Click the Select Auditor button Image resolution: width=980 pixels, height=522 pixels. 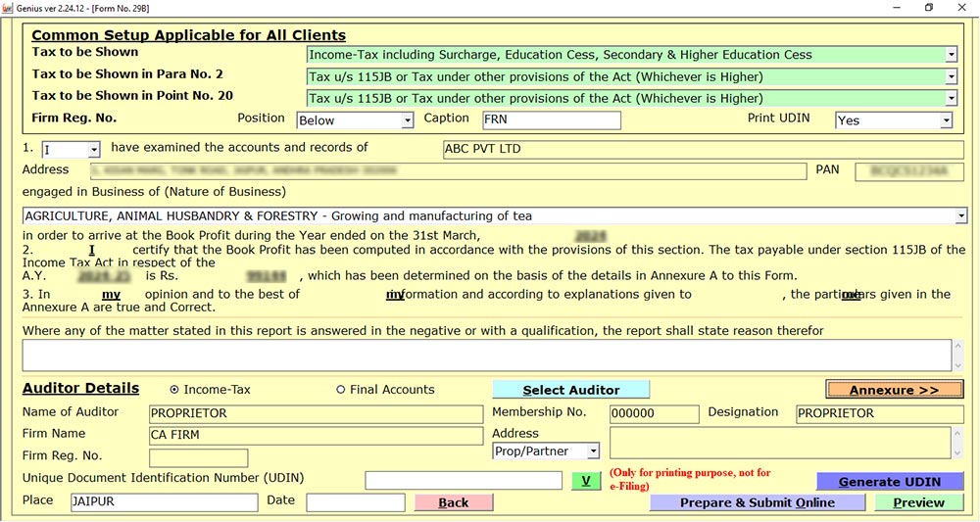click(570, 390)
